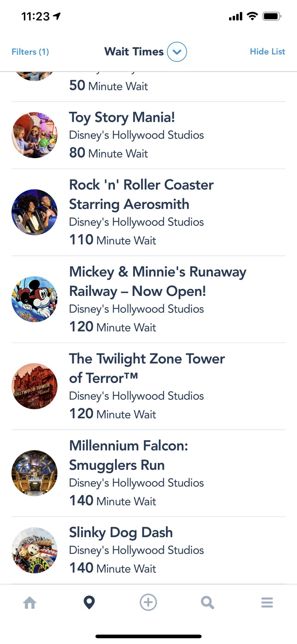Image resolution: width=297 pixels, height=644 pixels.
Task: Open the hamburger menu icon
Action: 267,602
